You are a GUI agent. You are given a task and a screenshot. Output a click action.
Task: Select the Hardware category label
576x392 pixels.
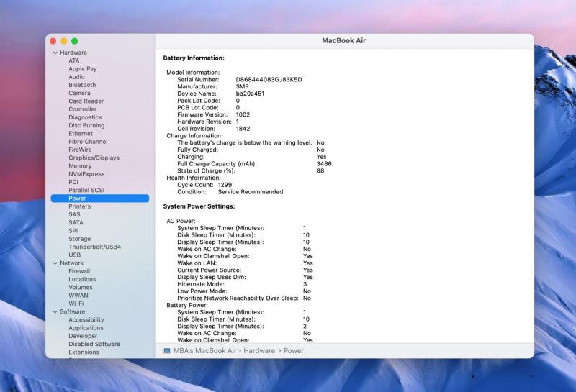73,53
